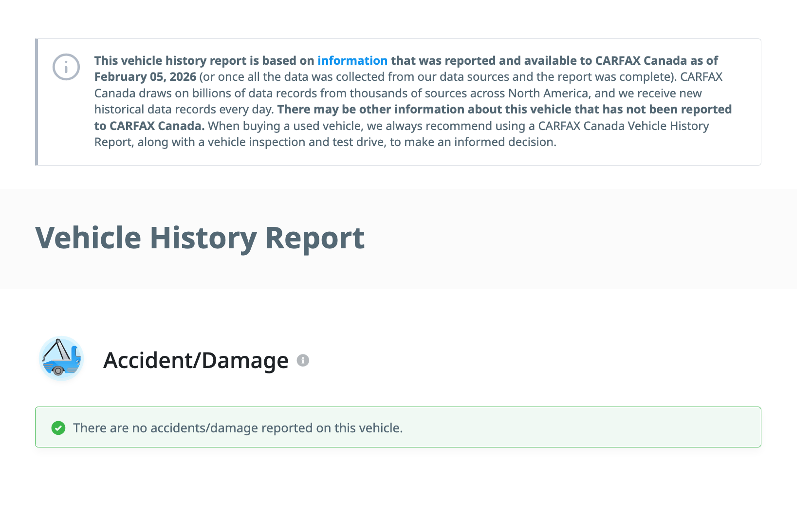Click the "no accidents/damage reported" message
The height and width of the screenshot is (520, 812).
pyautogui.click(x=238, y=428)
